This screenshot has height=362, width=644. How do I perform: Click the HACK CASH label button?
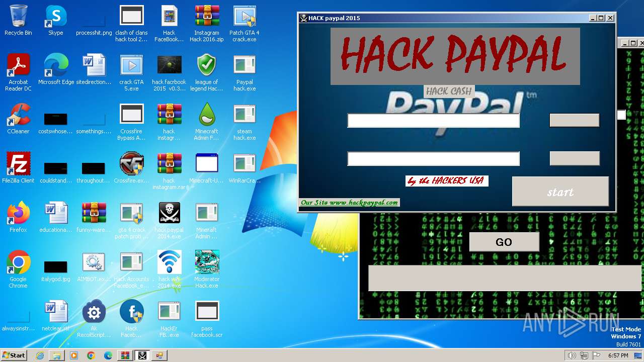pos(449,91)
